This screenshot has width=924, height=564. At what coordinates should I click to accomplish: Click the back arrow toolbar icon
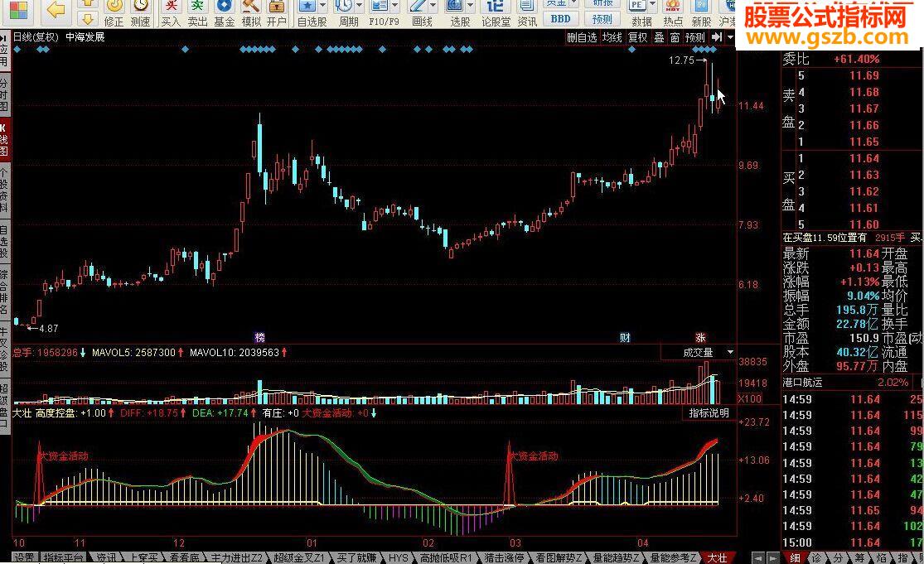(x=55, y=9)
